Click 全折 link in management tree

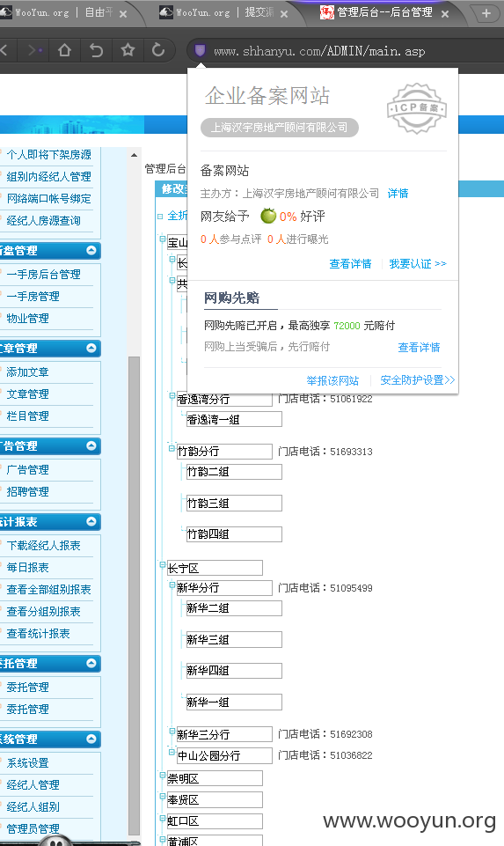[x=177, y=216]
